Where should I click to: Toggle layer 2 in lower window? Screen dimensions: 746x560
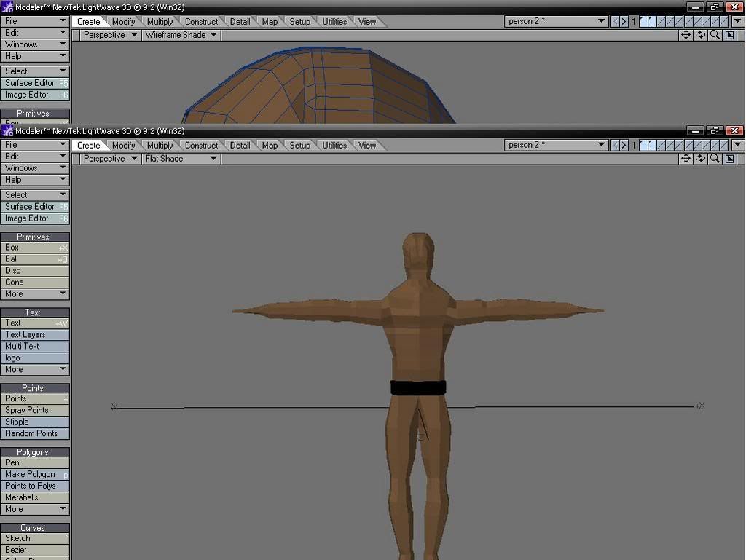(x=652, y=145)
